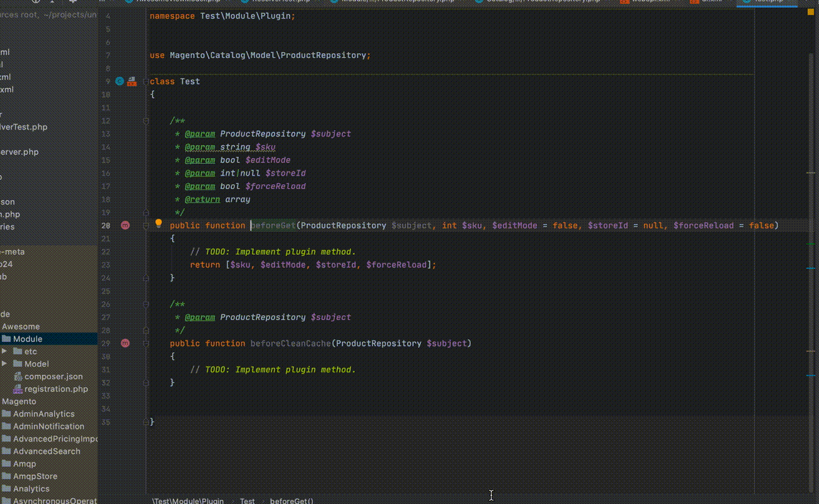Click the red plugin marker icon beside class Test
The image size is (819, 504).
[x=131, y=81]
